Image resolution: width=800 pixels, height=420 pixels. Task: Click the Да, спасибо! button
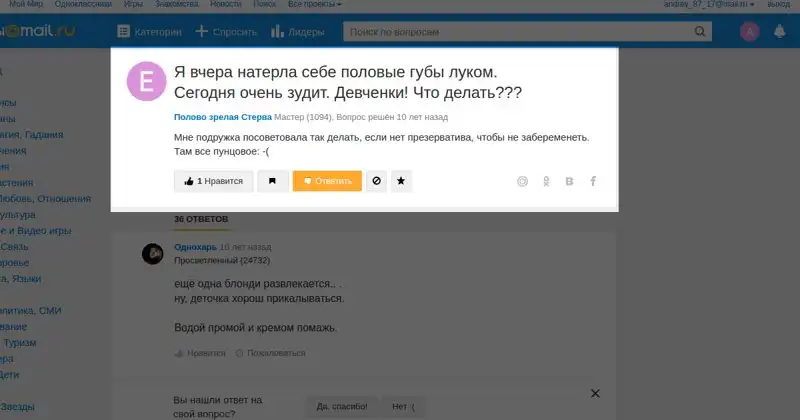pos(341,407)
